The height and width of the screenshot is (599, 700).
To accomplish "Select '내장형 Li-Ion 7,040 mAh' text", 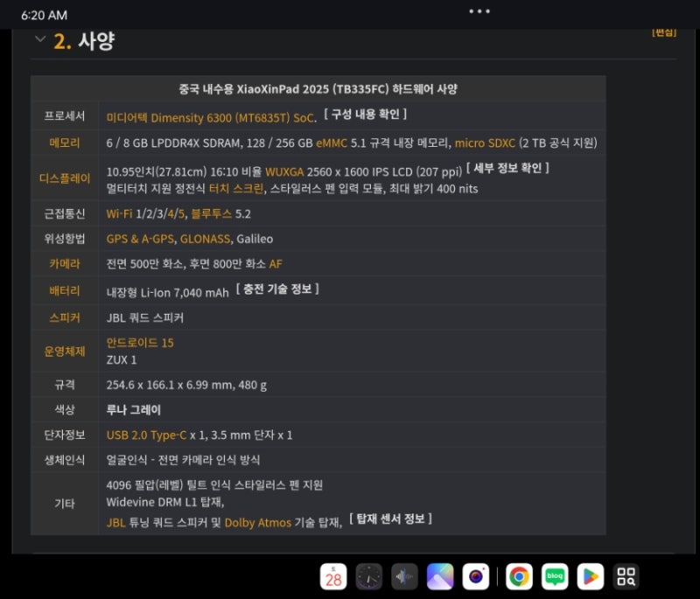I will click(x=167, y=293).
